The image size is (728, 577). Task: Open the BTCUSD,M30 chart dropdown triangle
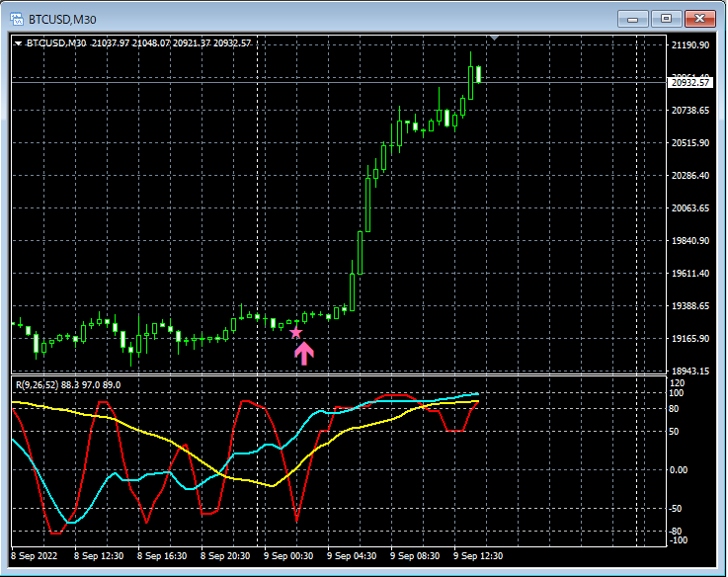coord(19,42)
